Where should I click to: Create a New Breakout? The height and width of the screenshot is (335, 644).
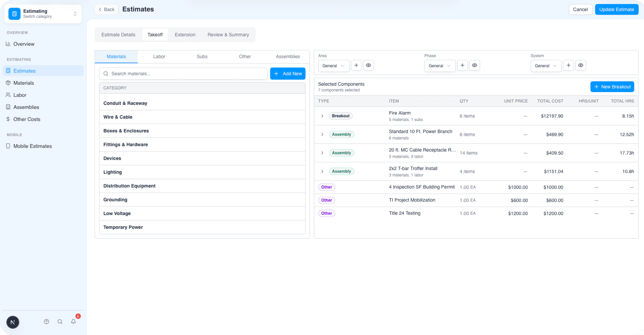[612, 87]
